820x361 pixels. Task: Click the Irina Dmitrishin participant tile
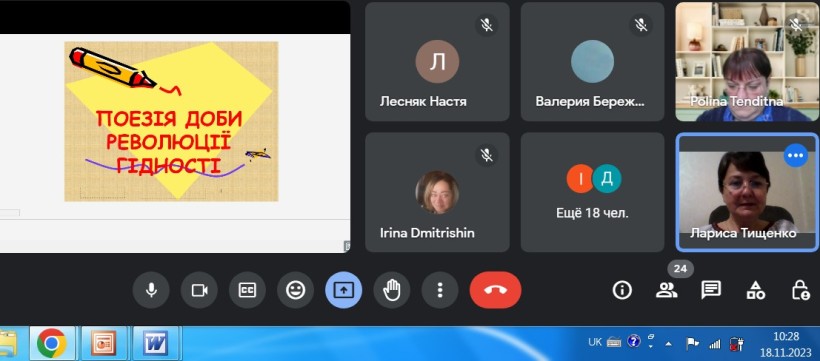click(437, 192)
